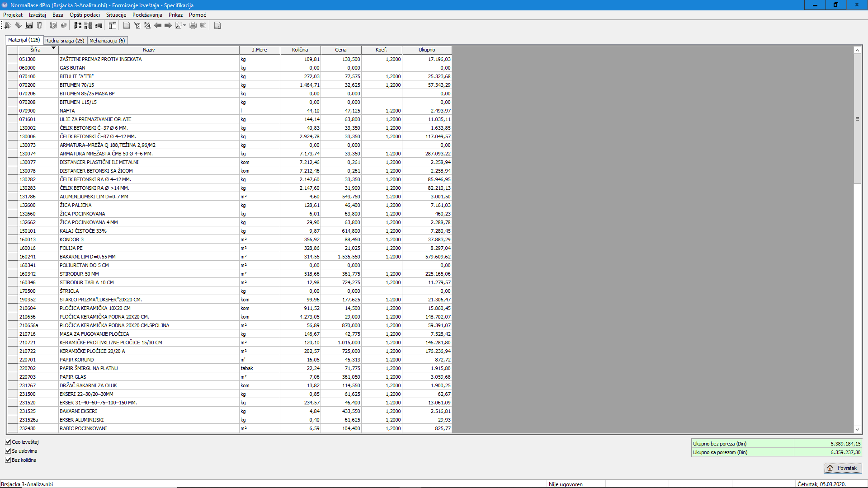Click the window layout toolbar icon
The image size is (868, 488).
tap(113, 25)
